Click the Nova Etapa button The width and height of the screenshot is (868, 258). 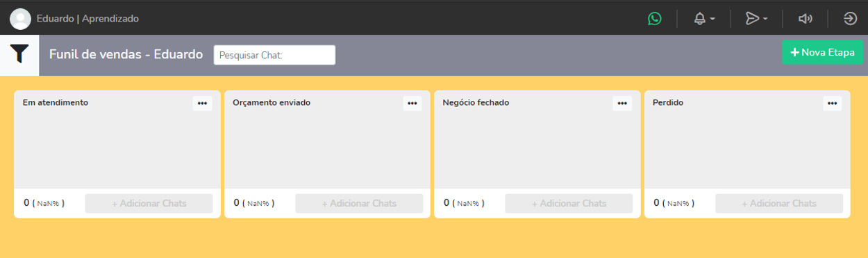[822, 52]
